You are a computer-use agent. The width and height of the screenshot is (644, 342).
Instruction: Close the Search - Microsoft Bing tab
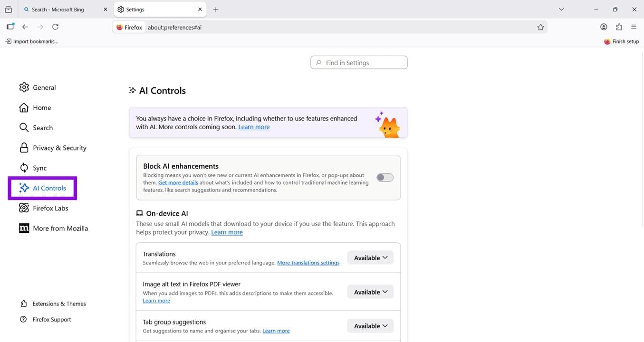[106, 9]
